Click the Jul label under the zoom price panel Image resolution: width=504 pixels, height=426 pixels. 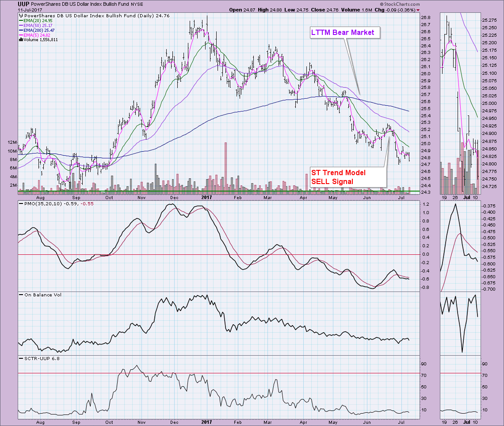click(467, 197)
